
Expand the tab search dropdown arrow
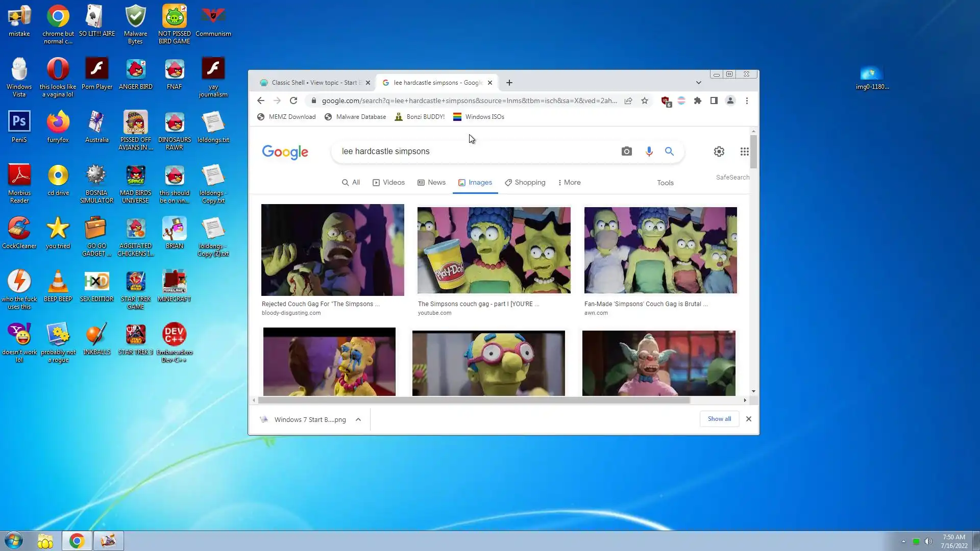point(698,83)
